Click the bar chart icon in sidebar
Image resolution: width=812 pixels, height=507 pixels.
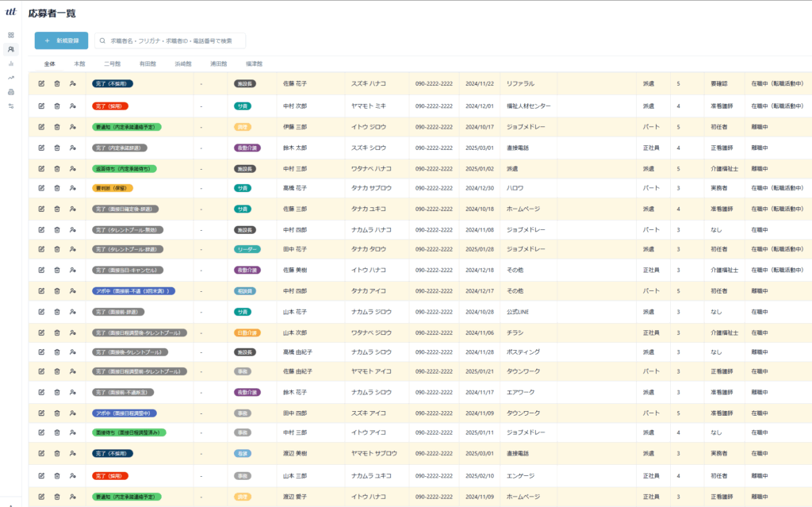click(x=11, y=63)
